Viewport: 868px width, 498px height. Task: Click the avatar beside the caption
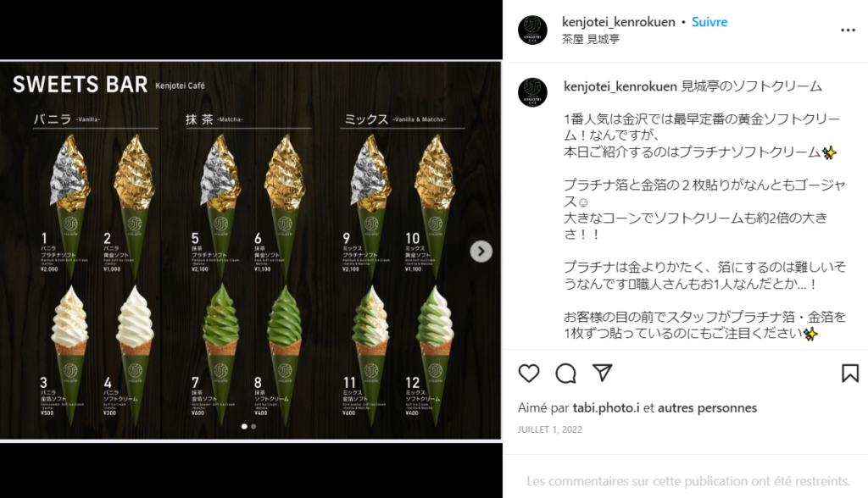click(532, 92)
